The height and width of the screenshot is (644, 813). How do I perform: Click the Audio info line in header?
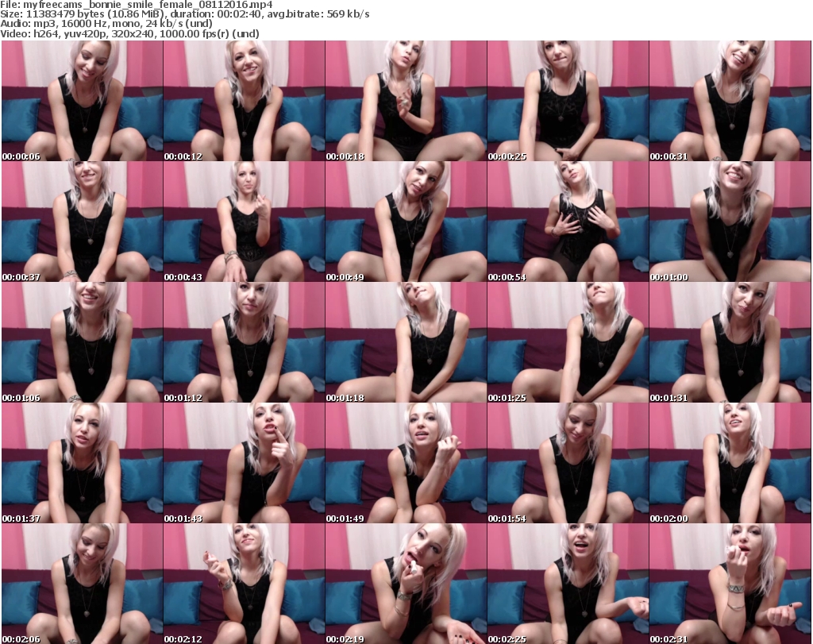point(111,25)
